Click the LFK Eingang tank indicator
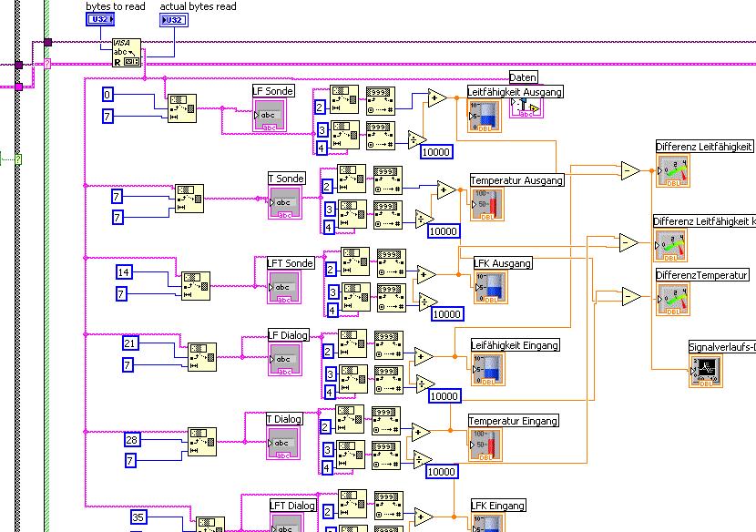This screenshot has width=756, height=532. point(488,523)
